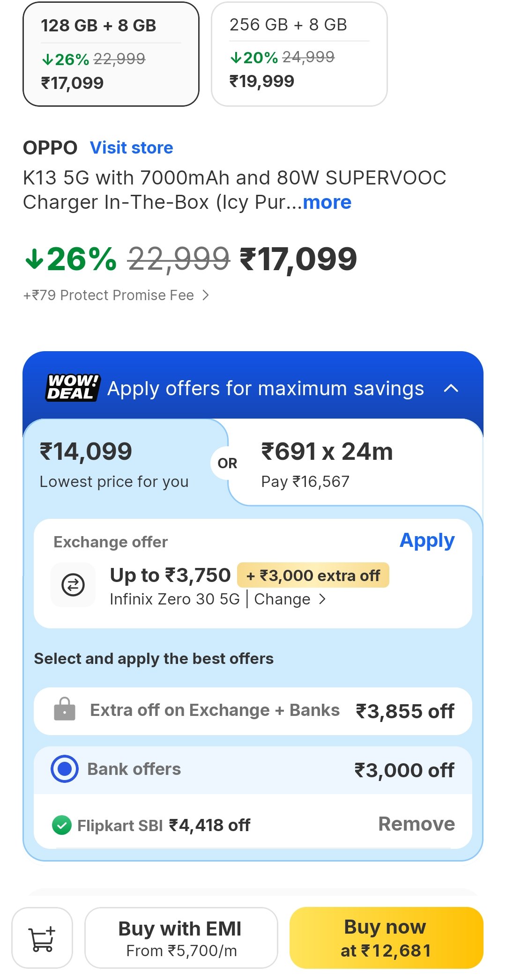Open Protect Promise Fee details chevron
Viewport: 506px width, 980px height.
point(205,295)
